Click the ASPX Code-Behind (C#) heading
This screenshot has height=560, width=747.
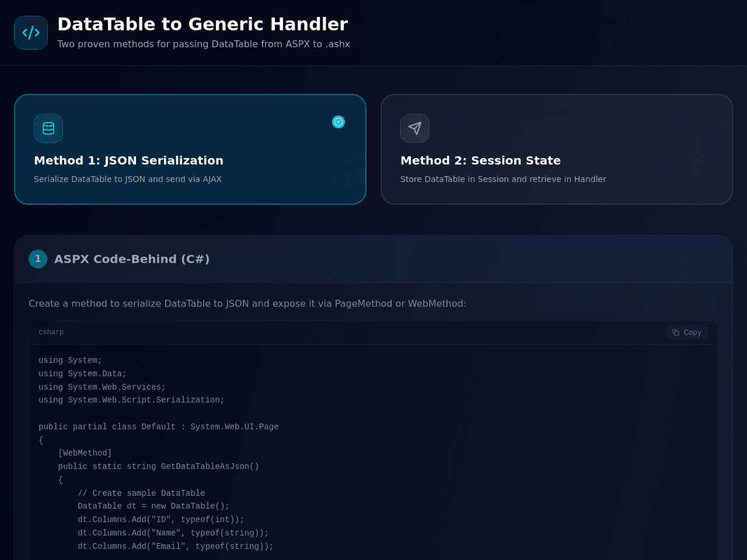tap(132, 259)
